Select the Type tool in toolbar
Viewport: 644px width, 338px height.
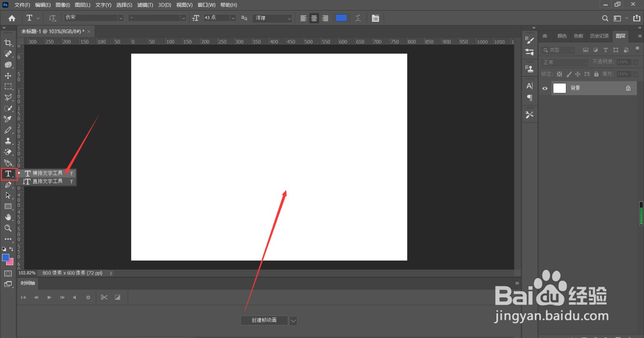coord(8,174)
